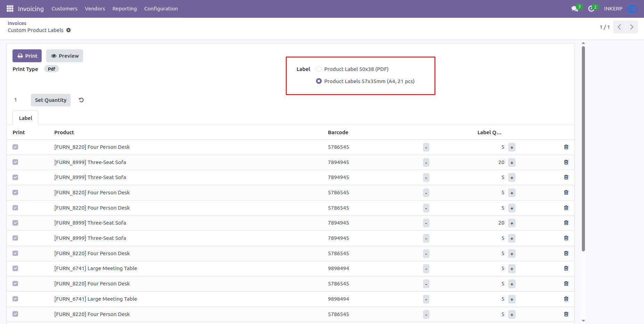Delete the first Large Meeting Table row
The height and width of the screenshot is (324, 644).
[x=566, y=268]
